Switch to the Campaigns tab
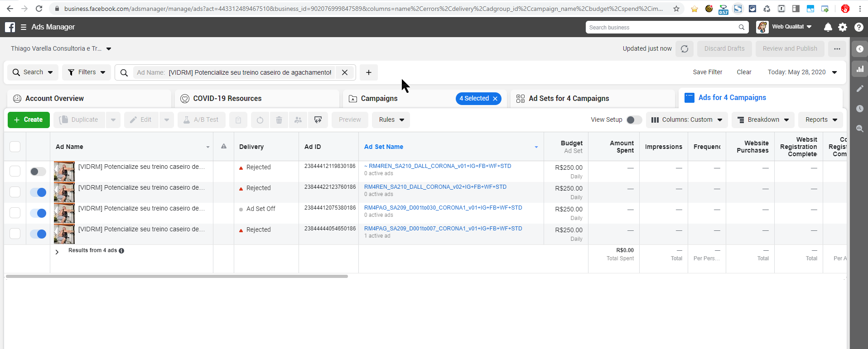Viewport: 868px width, 349px height. [x=379, y=99]
